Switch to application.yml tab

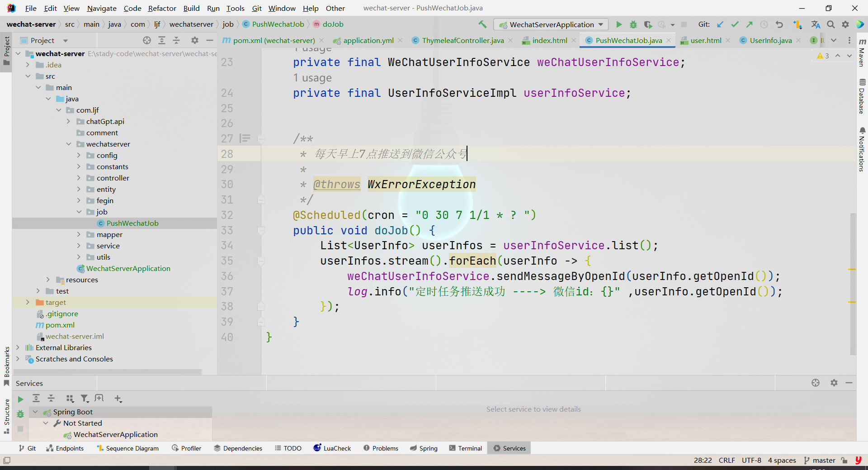coord(368,40)
